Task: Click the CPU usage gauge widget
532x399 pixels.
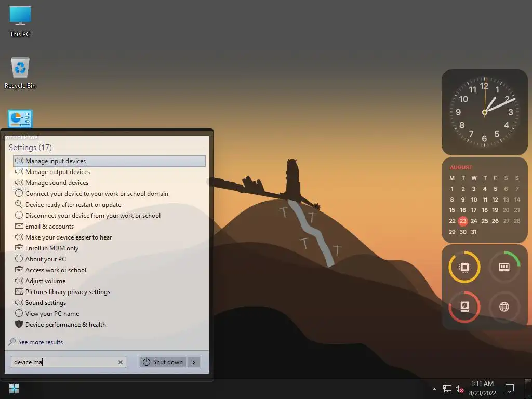Action: click(464, 267)
